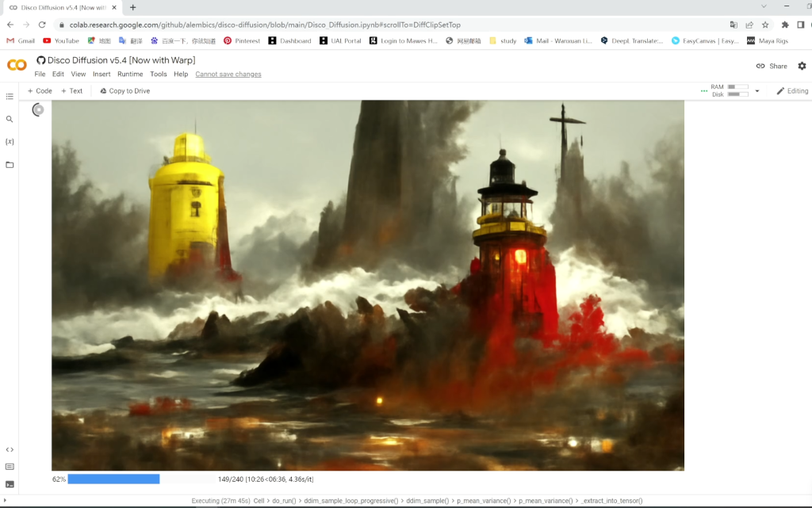
Task: Expand the RAM and Disk resources dropdown
Action: pyautogui.click(x=757, y=91)
